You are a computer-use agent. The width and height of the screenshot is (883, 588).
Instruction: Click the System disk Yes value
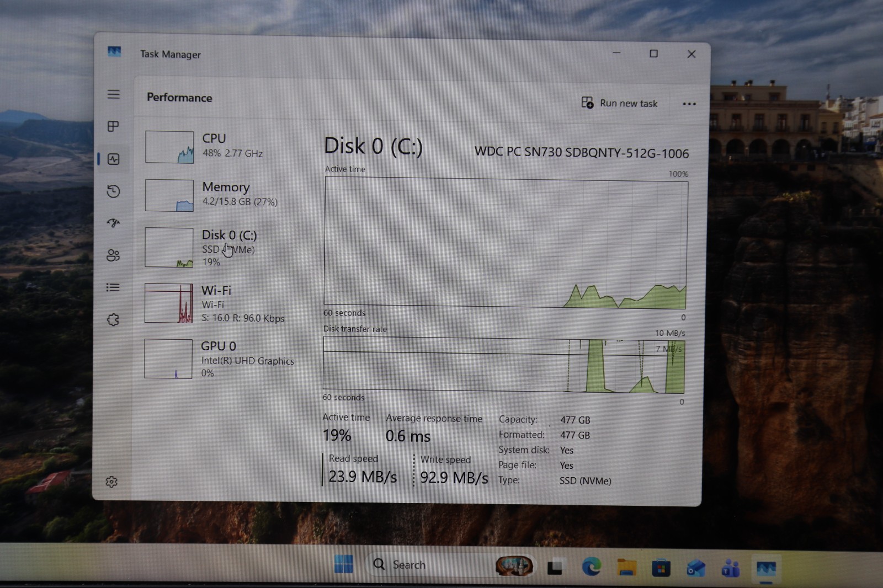tap(567, 451)
